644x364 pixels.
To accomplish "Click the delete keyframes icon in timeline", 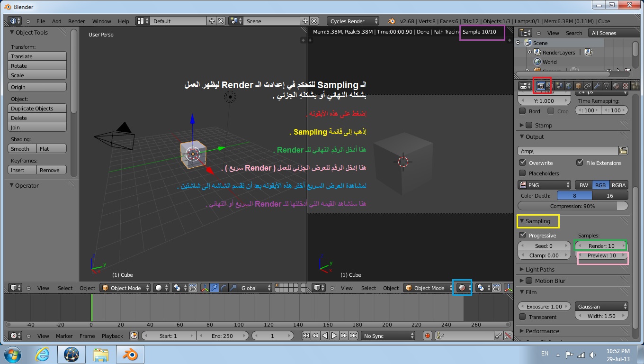I will coord(508,336).
